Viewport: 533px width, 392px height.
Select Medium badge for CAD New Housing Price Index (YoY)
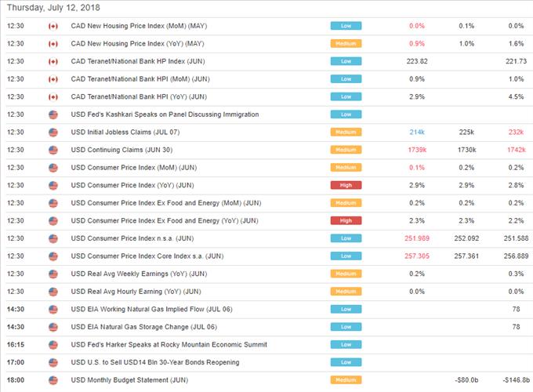(346, 44)
